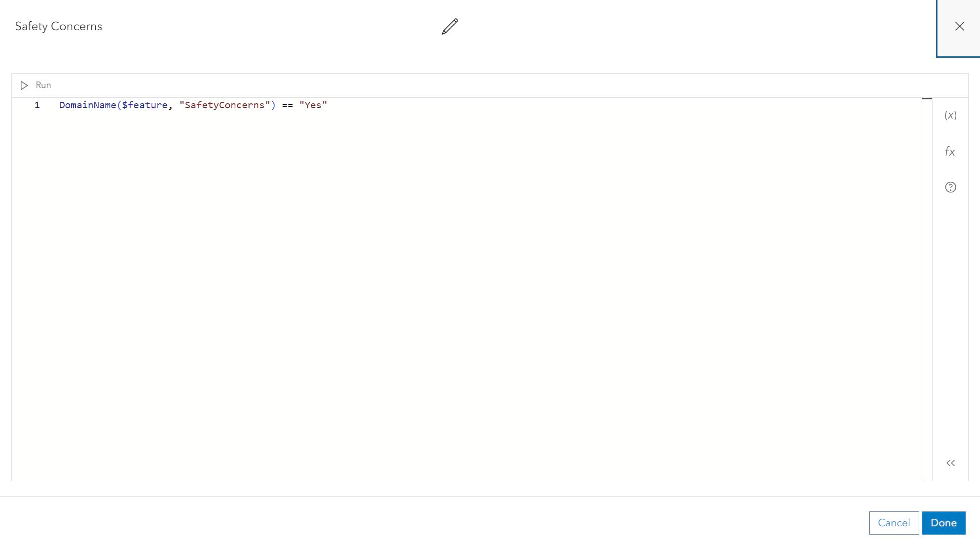Screen dimensions: 980x545
Task: Click Cancel to discard changes
Action: 894,522
